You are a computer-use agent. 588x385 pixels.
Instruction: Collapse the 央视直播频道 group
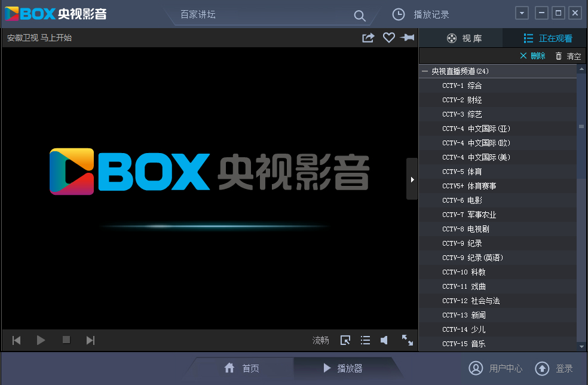[x=424, y=71]
